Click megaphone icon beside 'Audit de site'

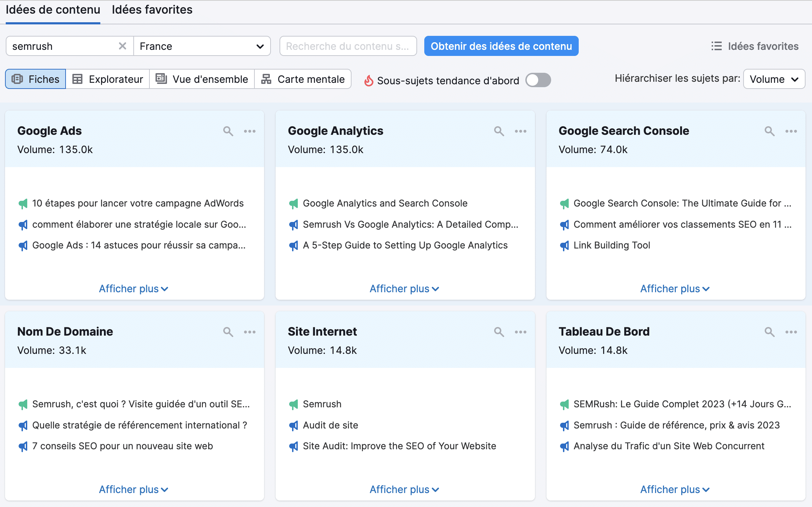coord(293,426)
